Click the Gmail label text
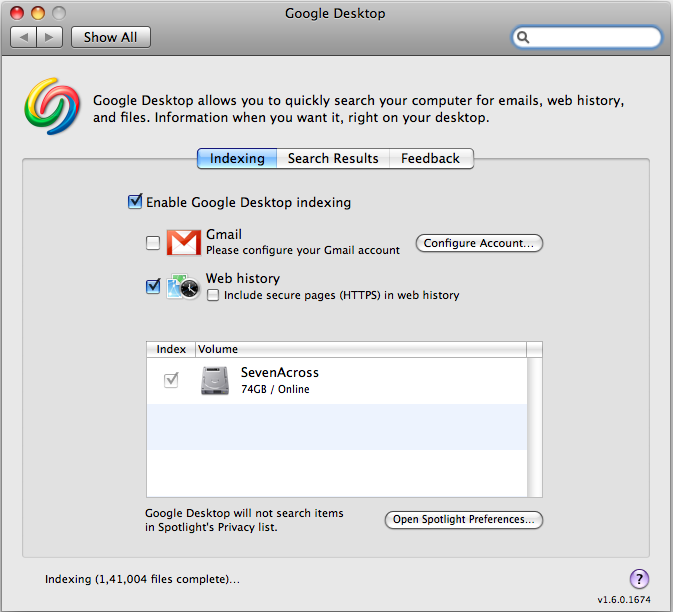Viewport: 673px width, 612px height. 224,234
